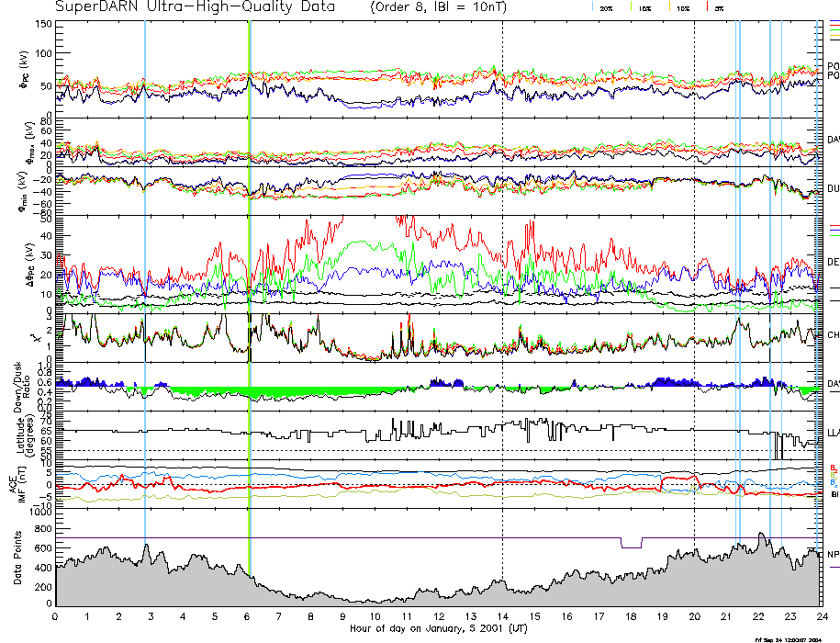Select the (Order 8, |B| = 10nT) subtitle
This screenshot has width=840, height=643.
click(450, 7)
